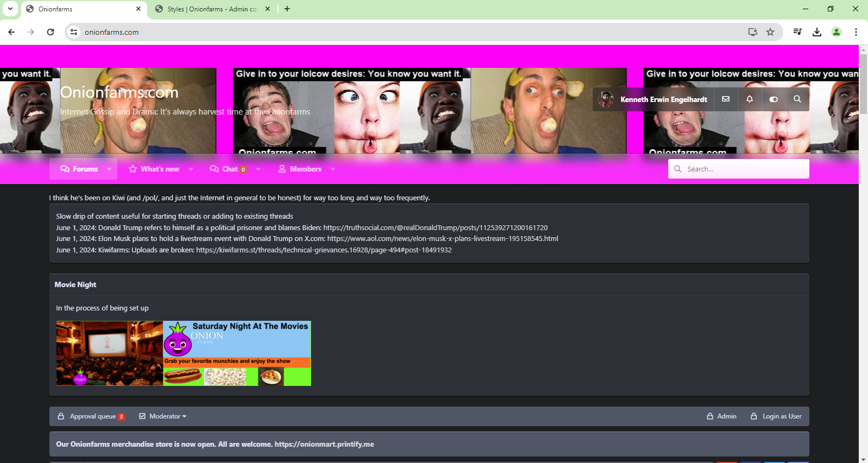Open What's new tab
This screenshot has width=868, height=463.
pyautogui.click(x=154, y=169)
